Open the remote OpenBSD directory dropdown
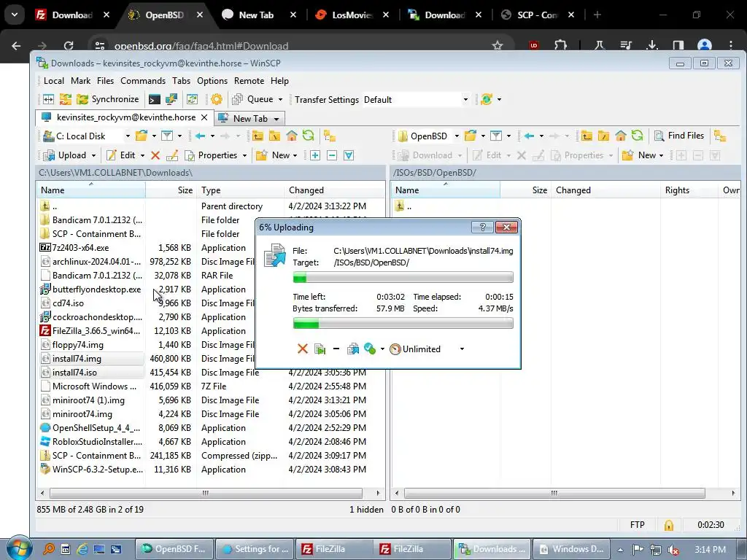 coord(457,136)
